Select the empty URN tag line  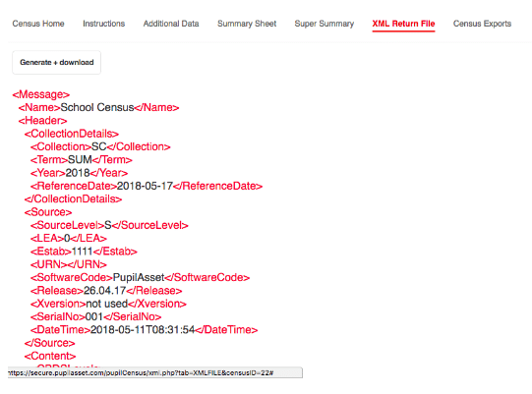[69, 264]
